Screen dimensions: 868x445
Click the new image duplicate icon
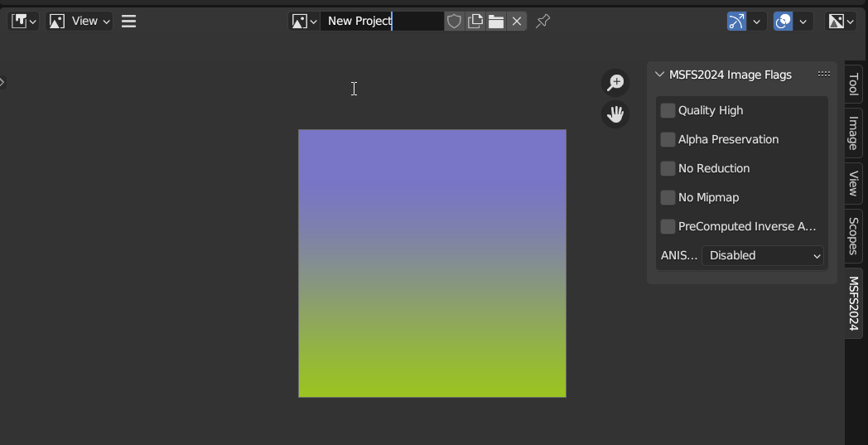[x=475, y=21]
